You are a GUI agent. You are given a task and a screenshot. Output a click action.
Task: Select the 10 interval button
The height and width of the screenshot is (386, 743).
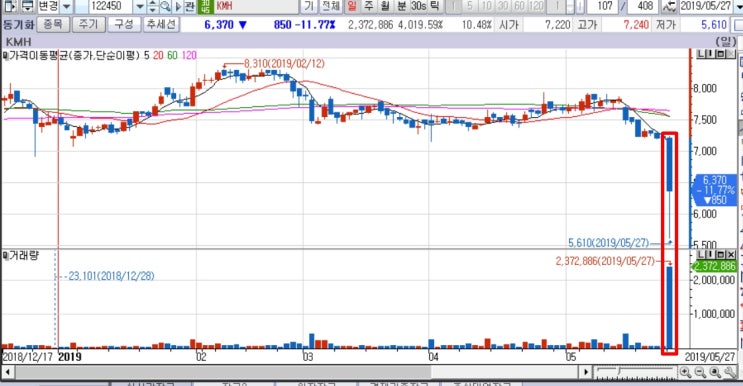(486, 6)
